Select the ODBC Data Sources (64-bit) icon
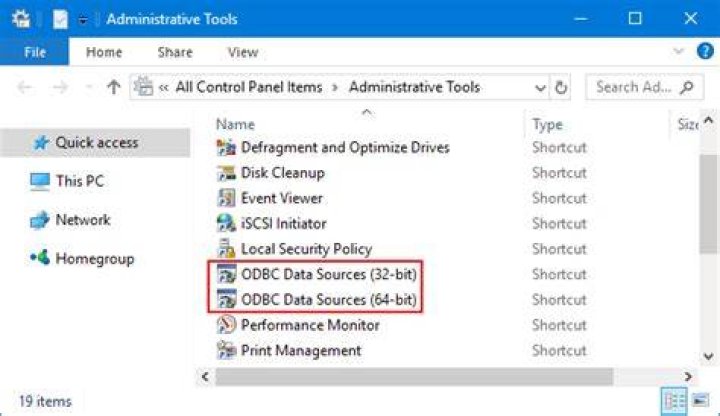The image size is (720, 416). pyautogui.click(x=226, y=299)
